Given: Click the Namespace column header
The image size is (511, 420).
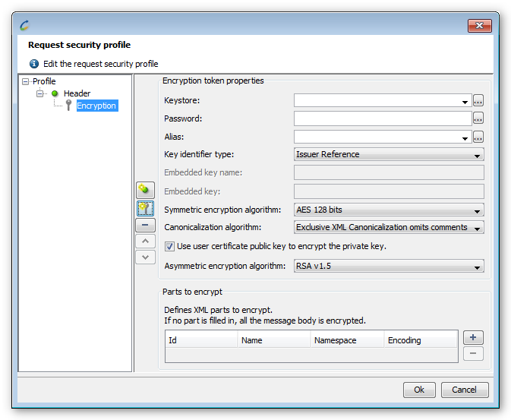Looking at the screenshot, I should point(347,340).
